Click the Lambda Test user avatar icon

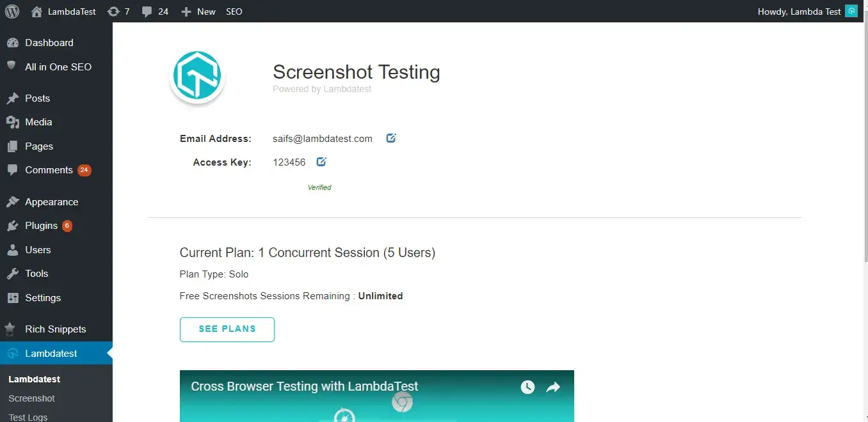pyautogui.click(x=851, y=12)
